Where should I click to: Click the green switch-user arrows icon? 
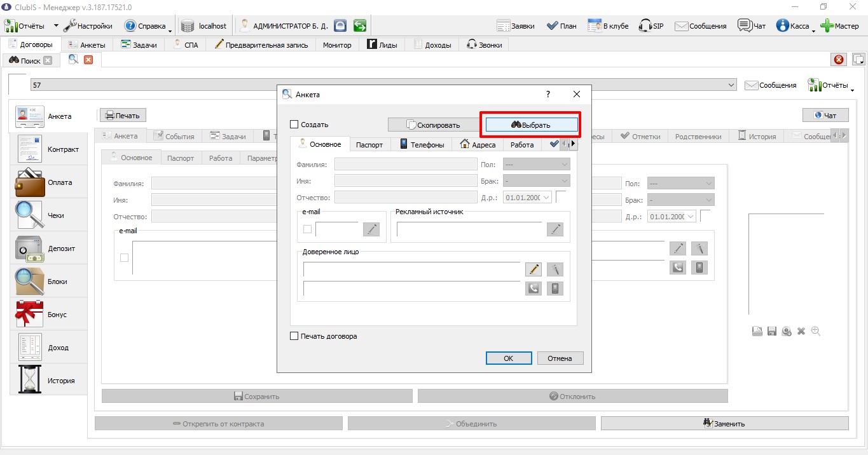click(360, 26)
